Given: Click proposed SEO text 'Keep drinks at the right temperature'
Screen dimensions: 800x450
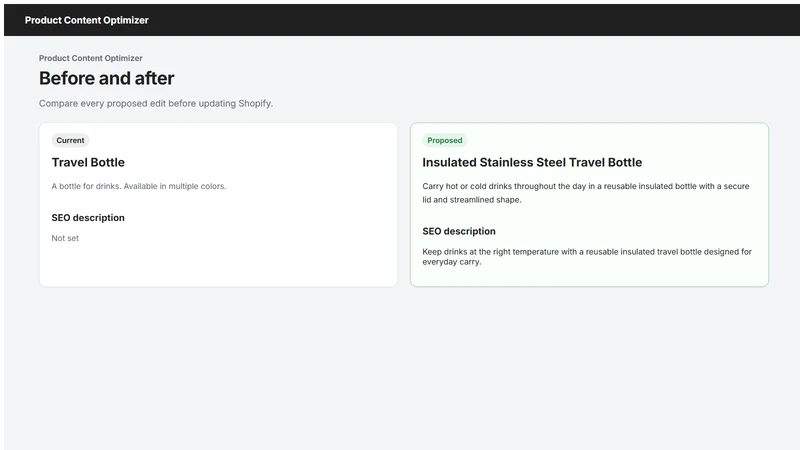Looking at the screenshot, I should (587, 257).
